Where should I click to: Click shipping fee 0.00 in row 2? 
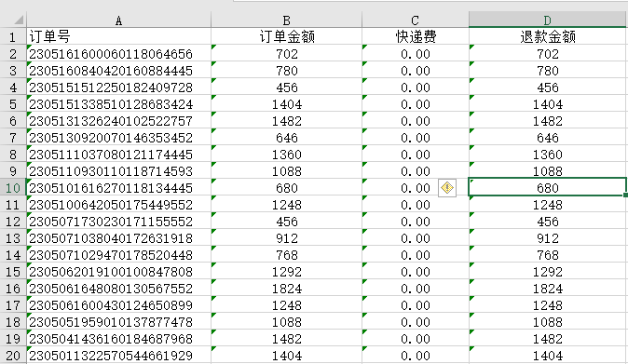coord(416,53)
